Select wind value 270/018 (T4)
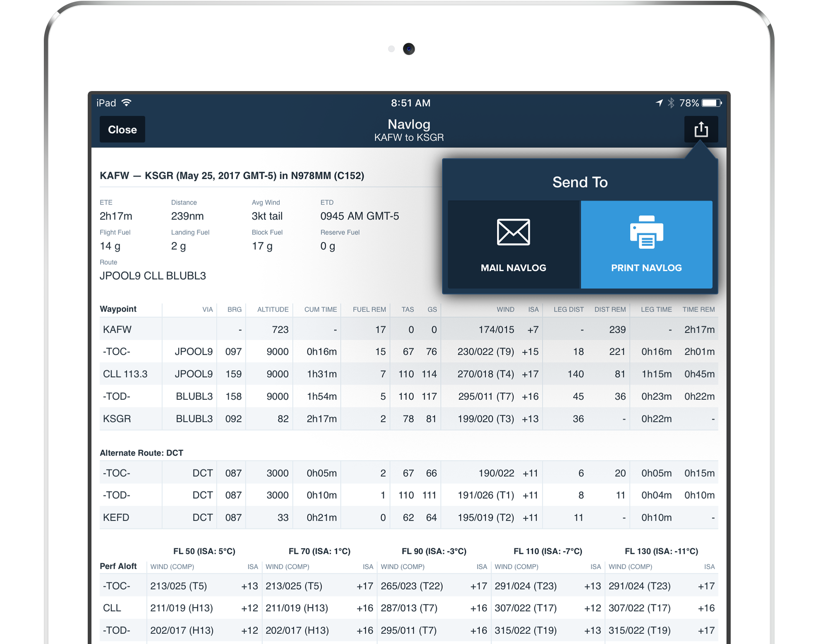 pyautogui.click(x=486, y=374)
